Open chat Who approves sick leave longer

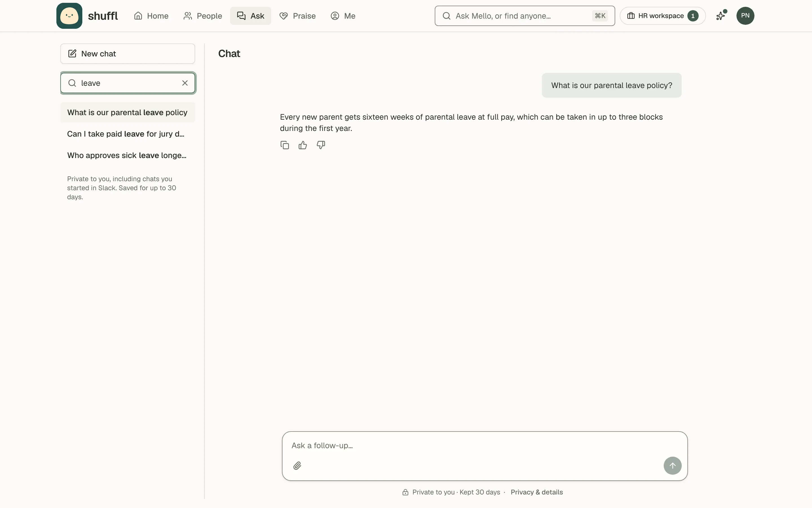coord(127,156)
